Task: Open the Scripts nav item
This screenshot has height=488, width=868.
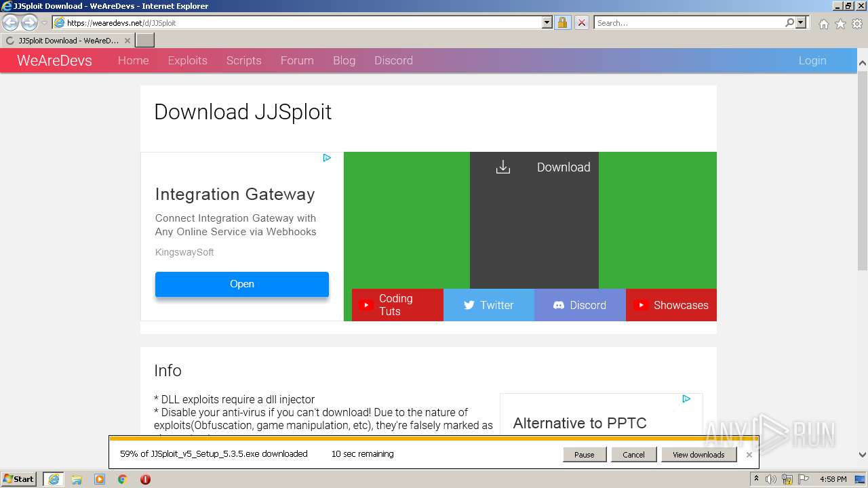Action: 243,60
